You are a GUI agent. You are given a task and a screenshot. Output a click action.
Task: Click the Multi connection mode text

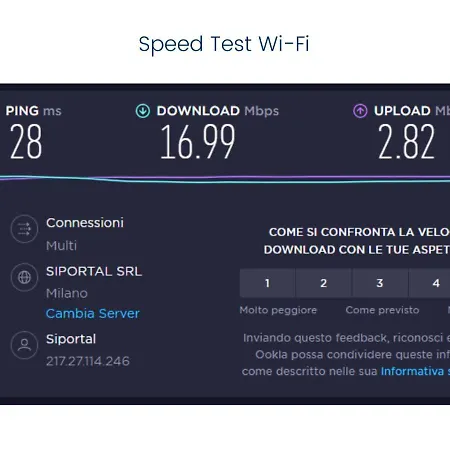[x=61, y=246]
